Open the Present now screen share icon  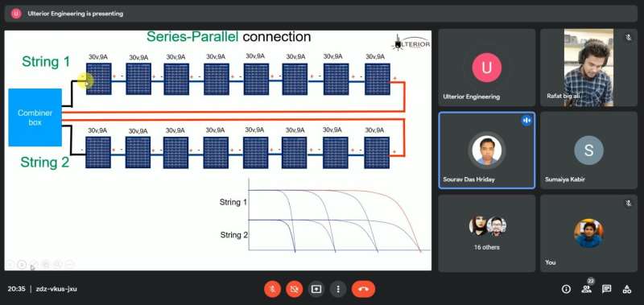click(316, 289)
